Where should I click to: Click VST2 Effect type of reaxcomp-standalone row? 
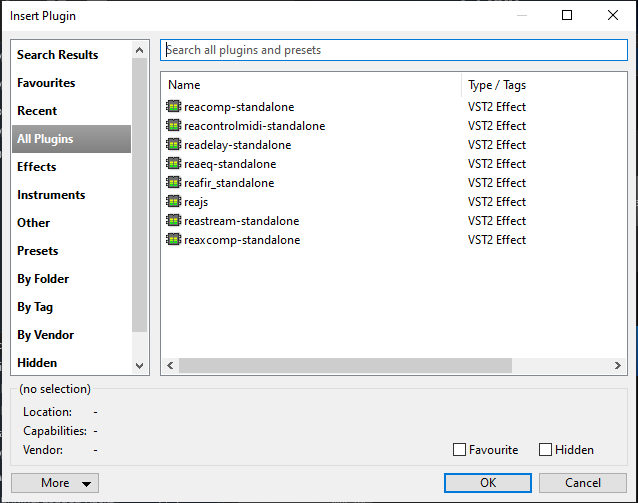click(x=497, y=240)
